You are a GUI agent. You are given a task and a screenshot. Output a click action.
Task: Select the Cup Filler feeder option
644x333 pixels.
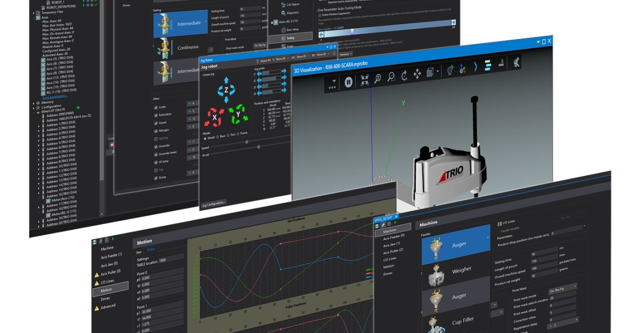point(455,320)
